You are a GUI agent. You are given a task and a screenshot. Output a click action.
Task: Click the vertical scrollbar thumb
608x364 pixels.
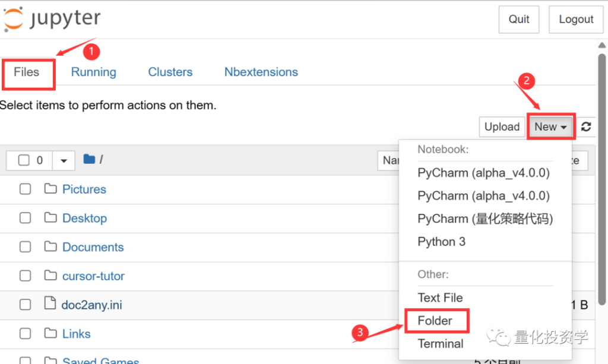[602, 178]
